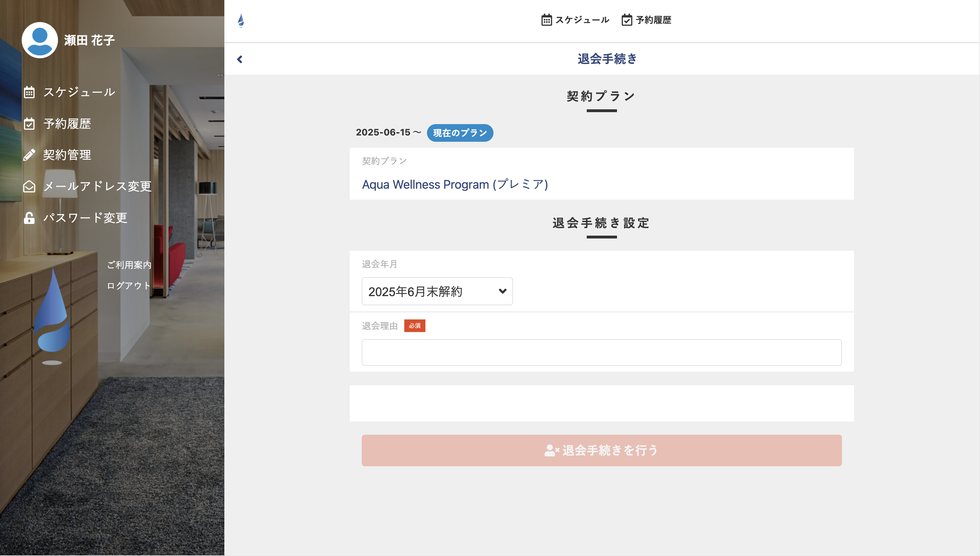Click the contract start date 2025-06-15 〜
The image size is (980, 556).
[389, 133]
